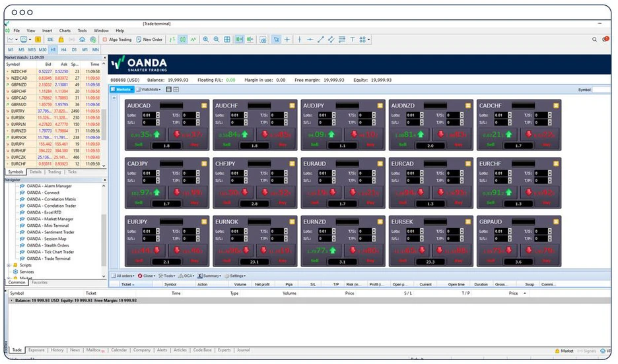618x364 pixels.
Task: Select the line chart type icon
Action: click(193, 40)
